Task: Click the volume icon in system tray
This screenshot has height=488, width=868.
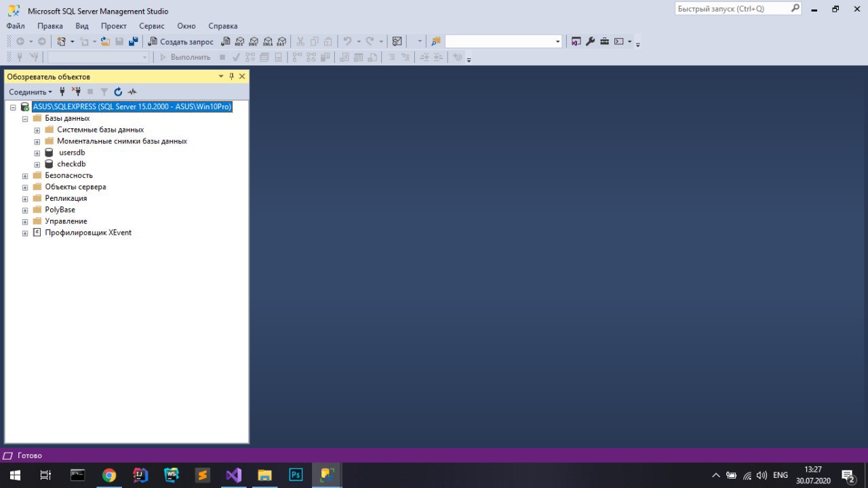Action: click(x=762, y=475)
